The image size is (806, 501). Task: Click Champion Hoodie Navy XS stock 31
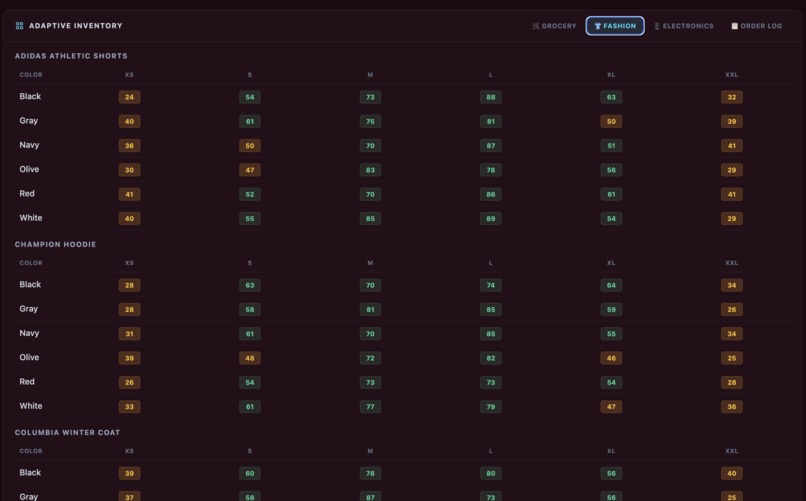(129, 333)
